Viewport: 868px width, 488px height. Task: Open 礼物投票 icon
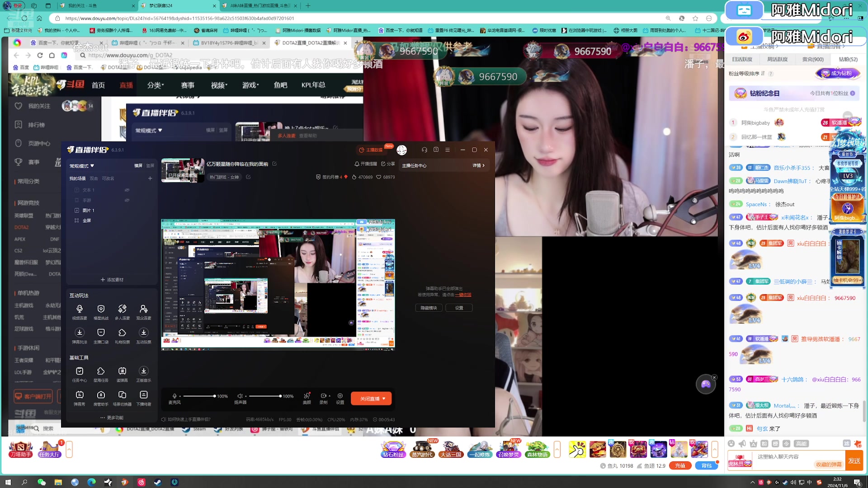(x=122, y=335)
